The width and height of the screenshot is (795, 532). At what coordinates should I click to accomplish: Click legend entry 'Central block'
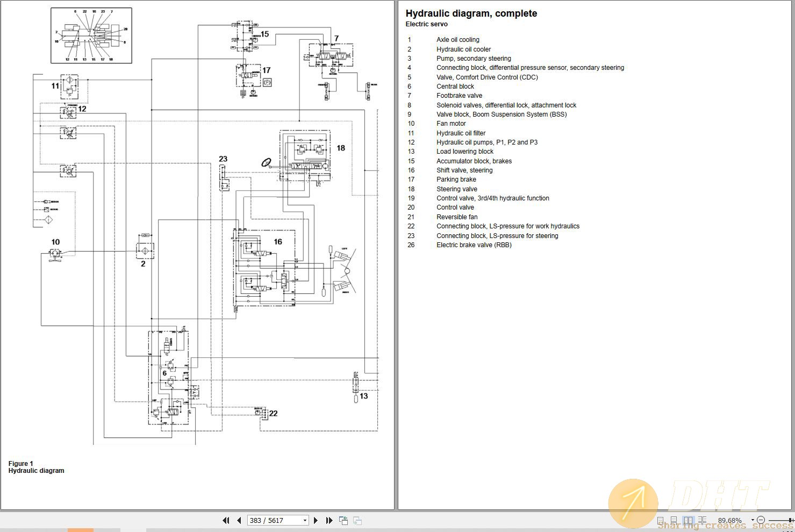click(455, 87)
